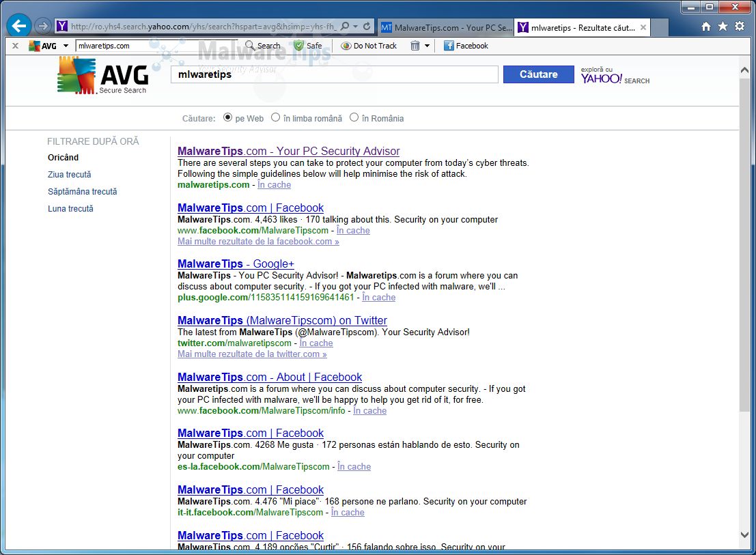Open the browser Home icon
The height and width of the screenshot is (555, 756).
[x=706, y=27]
